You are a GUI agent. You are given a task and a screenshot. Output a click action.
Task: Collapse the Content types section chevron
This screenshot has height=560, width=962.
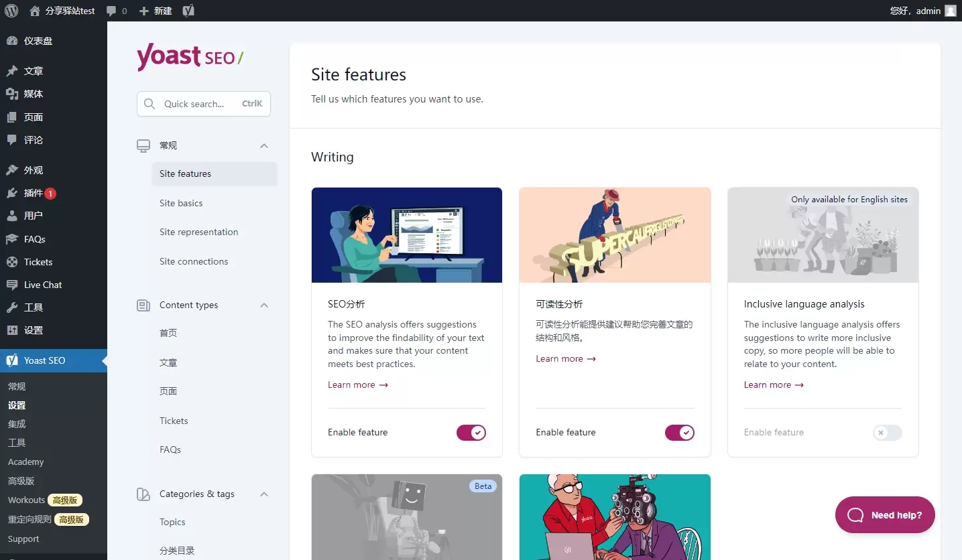264,305
